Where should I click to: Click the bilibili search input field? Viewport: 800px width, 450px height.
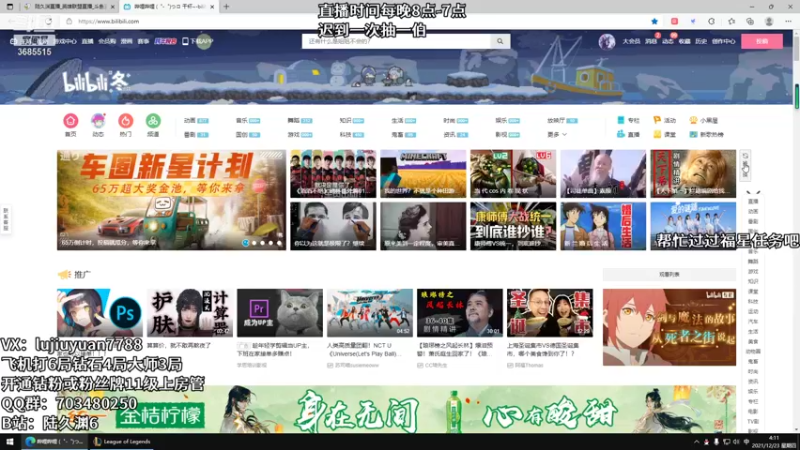[x=396, y=41]
